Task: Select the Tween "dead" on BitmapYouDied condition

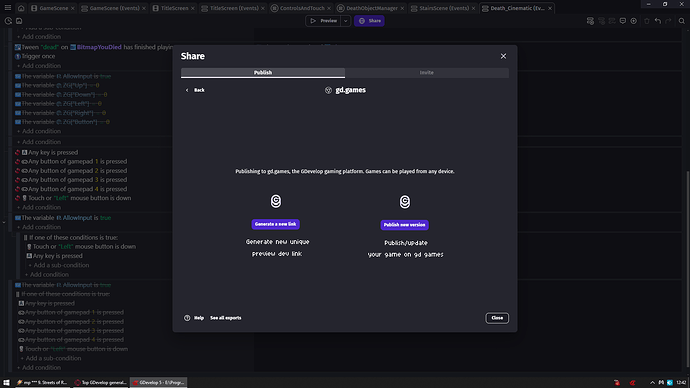Action: click(94, 47)
